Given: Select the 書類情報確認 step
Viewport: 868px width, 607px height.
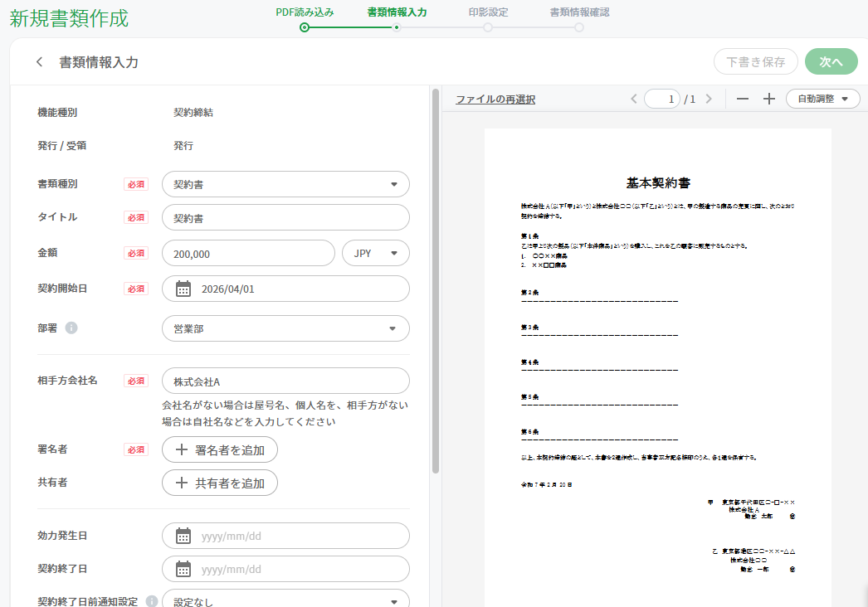Looking at the screenshot, I should 579,18.
